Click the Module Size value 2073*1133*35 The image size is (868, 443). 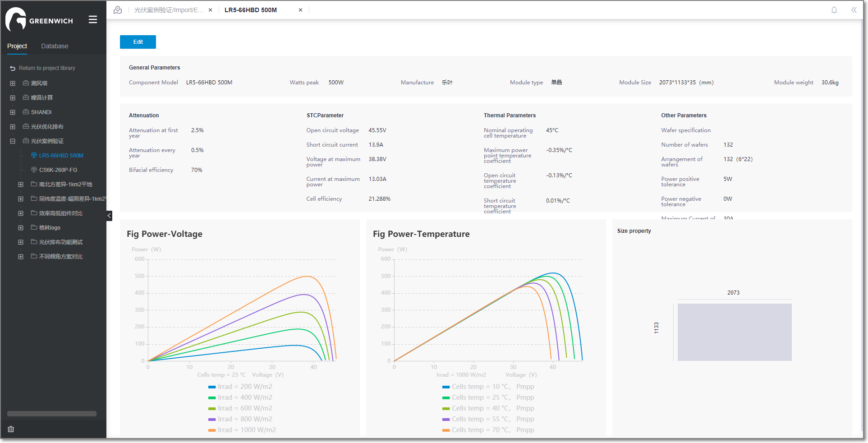[686, 83]
